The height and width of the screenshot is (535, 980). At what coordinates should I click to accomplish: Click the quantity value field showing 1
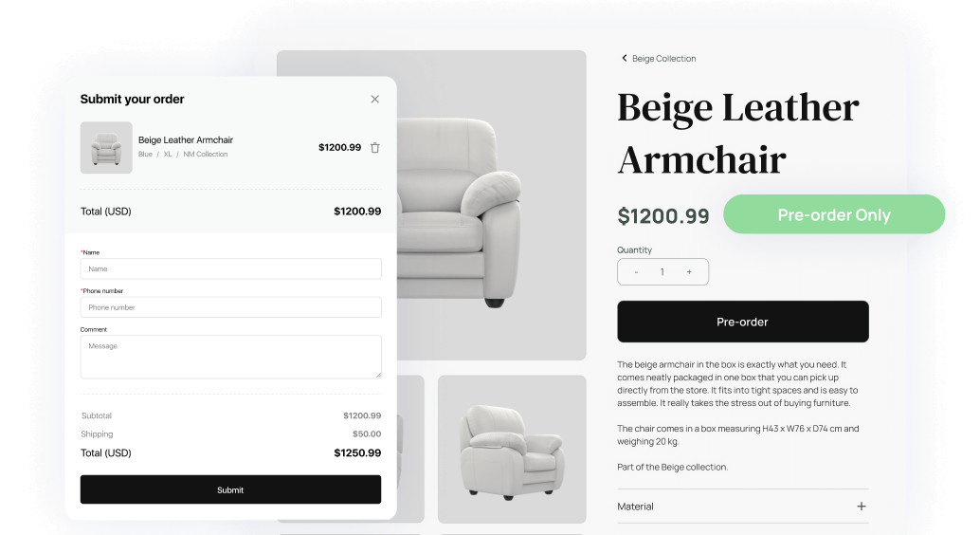[x=662, y=271]
